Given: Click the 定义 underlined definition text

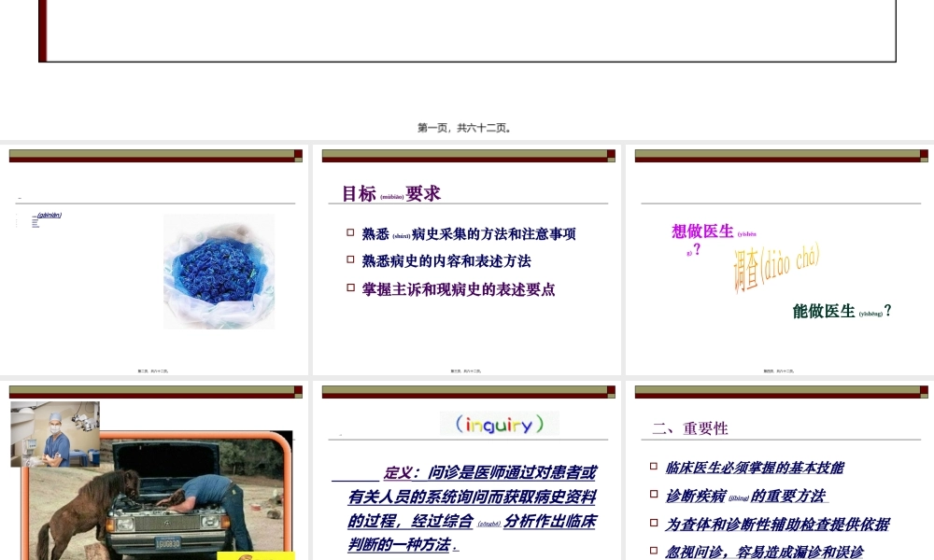Looking at the screenshot, I should click(x=397, y=473).
